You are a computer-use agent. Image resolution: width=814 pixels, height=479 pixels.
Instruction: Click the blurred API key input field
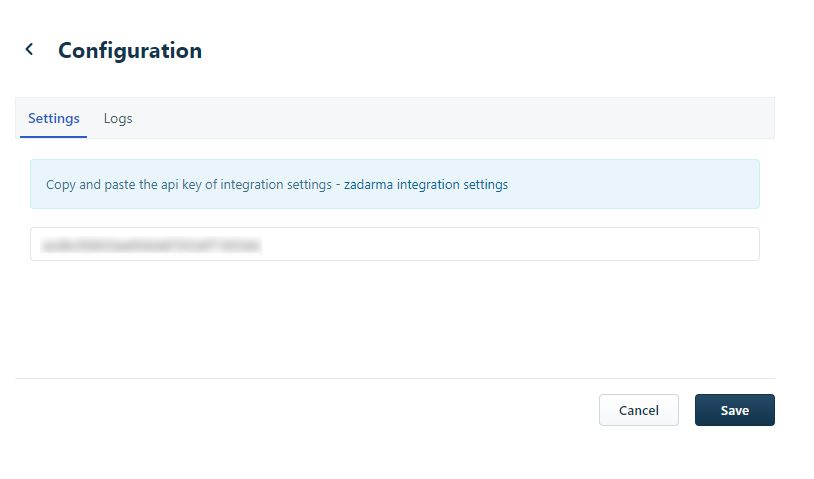pyautogui.click(x=394, y=244)
